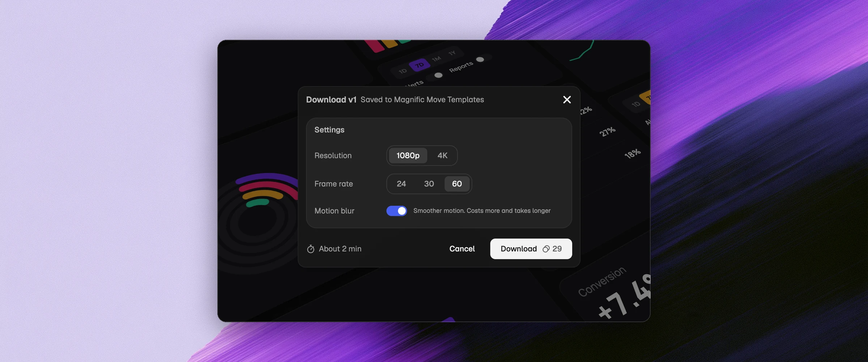868x362 pixels.
Task: Cancel the download dialog
Action: (462, 249)
